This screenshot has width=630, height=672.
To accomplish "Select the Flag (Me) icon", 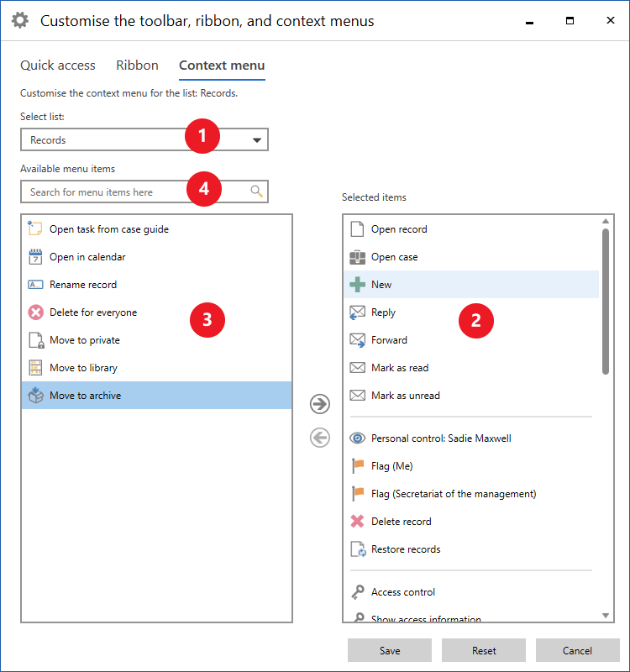I will 357,465.
